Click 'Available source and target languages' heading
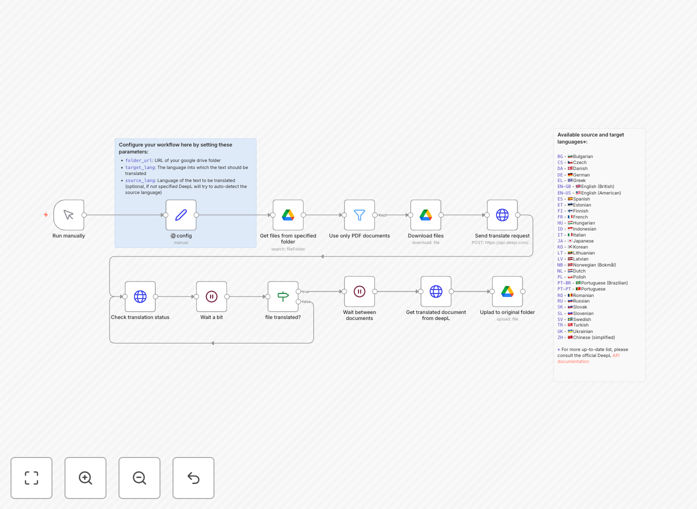The image size is (697, 509). (x=591, y=138)
